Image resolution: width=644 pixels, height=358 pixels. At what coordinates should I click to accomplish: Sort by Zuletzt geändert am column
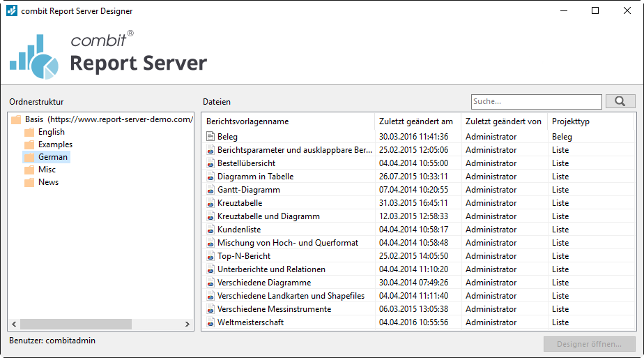[417, 121]
